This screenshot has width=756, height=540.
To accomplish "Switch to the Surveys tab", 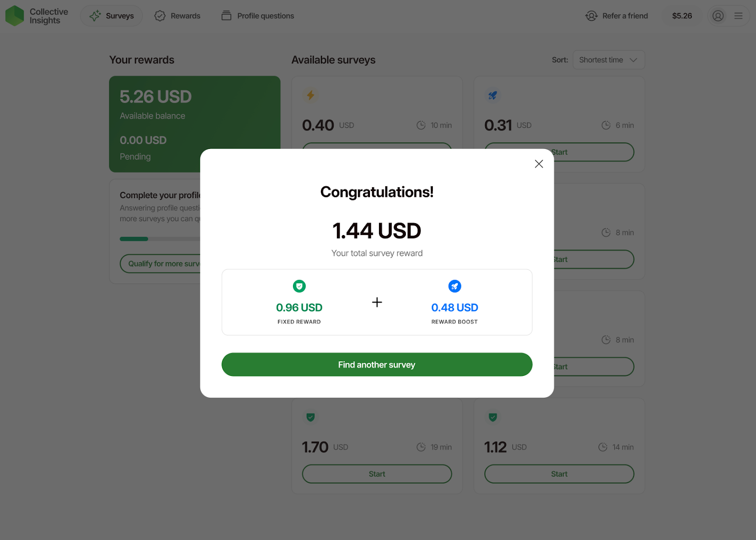I will click(x=112, y=16).
